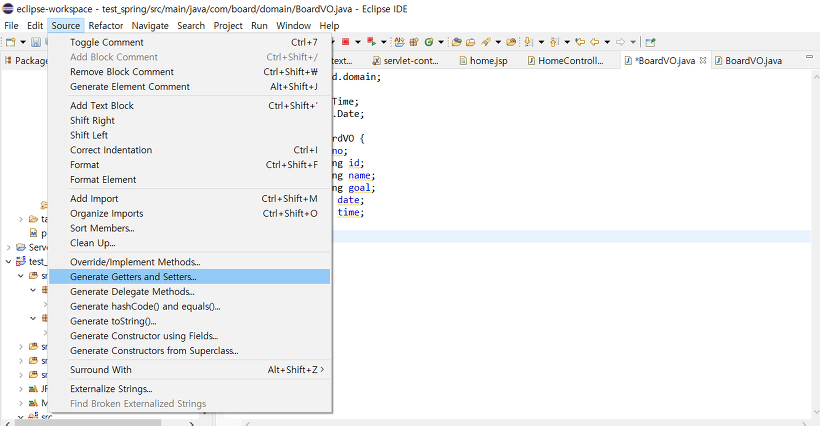Viewport: 820px width, 426px height.
Task: Minimize the editor area view
Action: [x=810, y=56]
